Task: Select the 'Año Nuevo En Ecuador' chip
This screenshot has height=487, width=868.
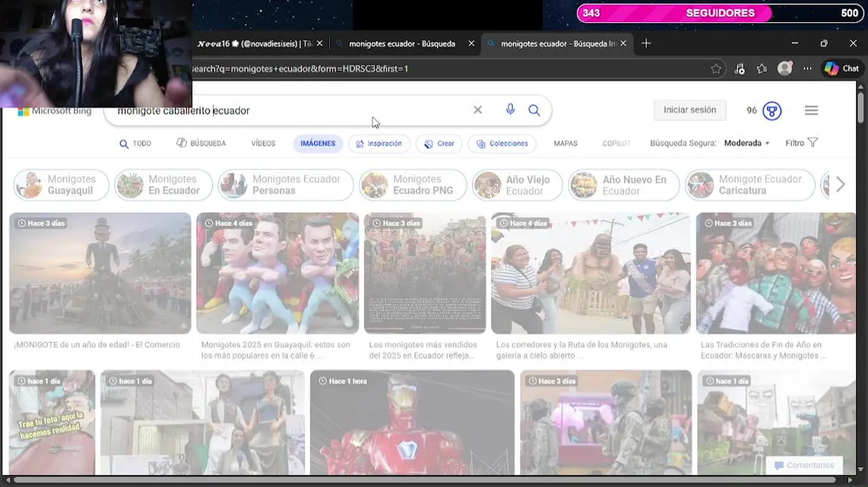Action: pos(623,185)
